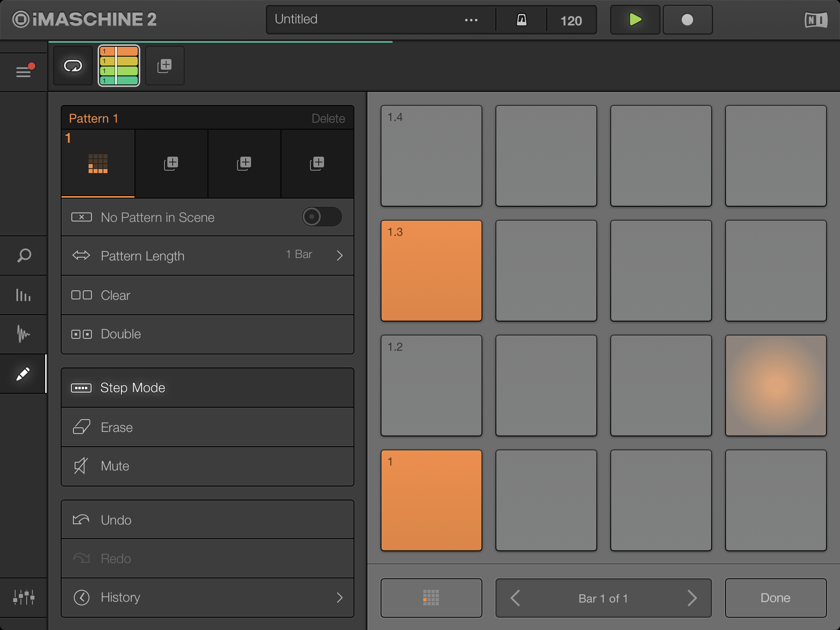Toggle No Pattern in Scene switch

click(322, 217)
